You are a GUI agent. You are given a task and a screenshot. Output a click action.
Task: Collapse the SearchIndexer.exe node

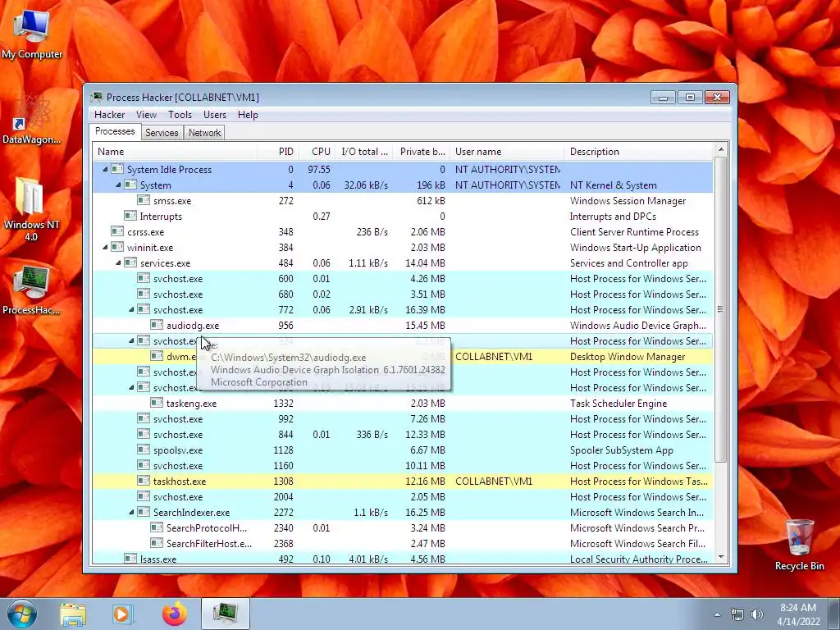click(x=131, y=512)
